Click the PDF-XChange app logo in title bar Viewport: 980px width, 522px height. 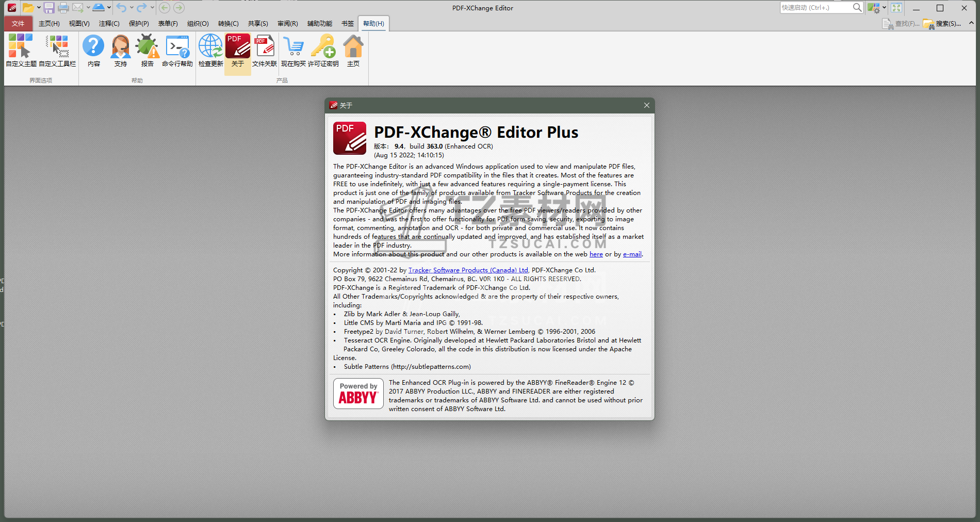12,8
